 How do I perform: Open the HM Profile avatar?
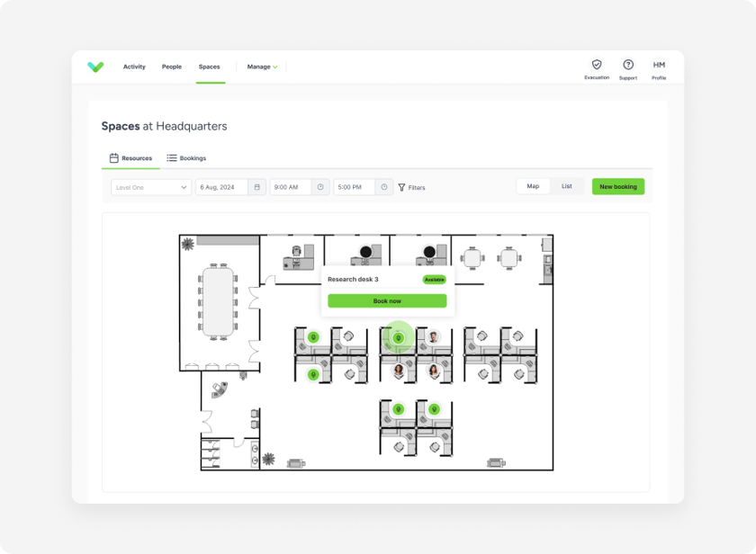(x=659, y=65)
